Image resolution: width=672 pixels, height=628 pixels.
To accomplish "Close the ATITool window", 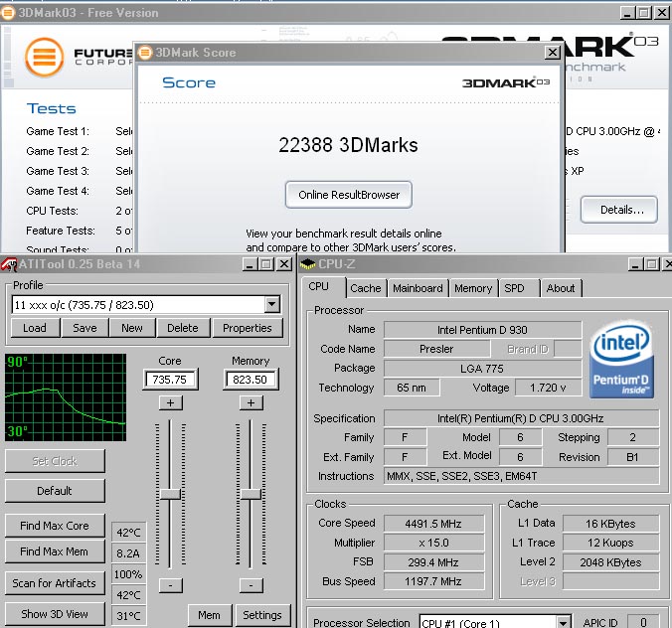I will coord(283,264).
